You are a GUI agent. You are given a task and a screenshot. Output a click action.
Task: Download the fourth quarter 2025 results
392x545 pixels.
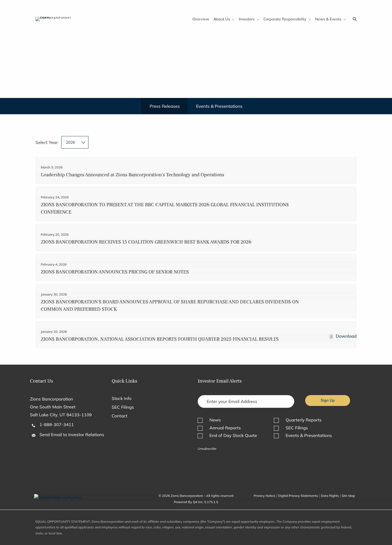point(343,336)
